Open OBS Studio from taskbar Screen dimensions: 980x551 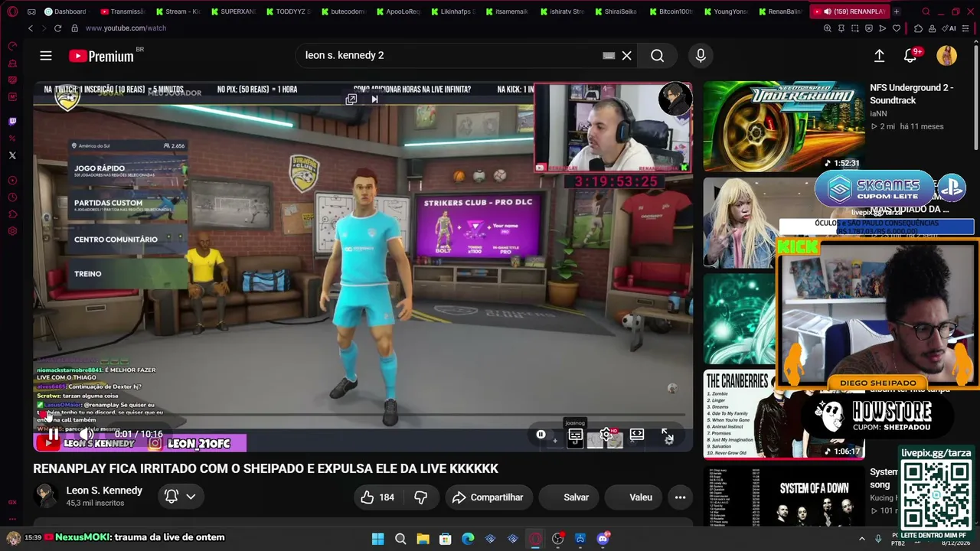[x=557, y=539]
